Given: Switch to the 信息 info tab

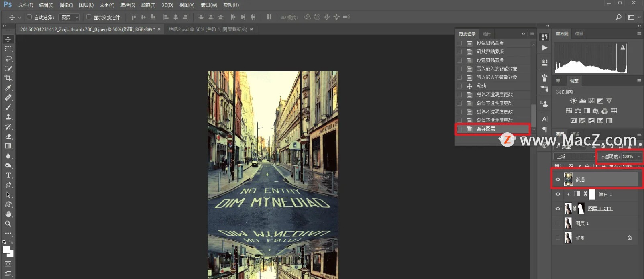Looking at the screenshot, I should (x=579, y=34).
